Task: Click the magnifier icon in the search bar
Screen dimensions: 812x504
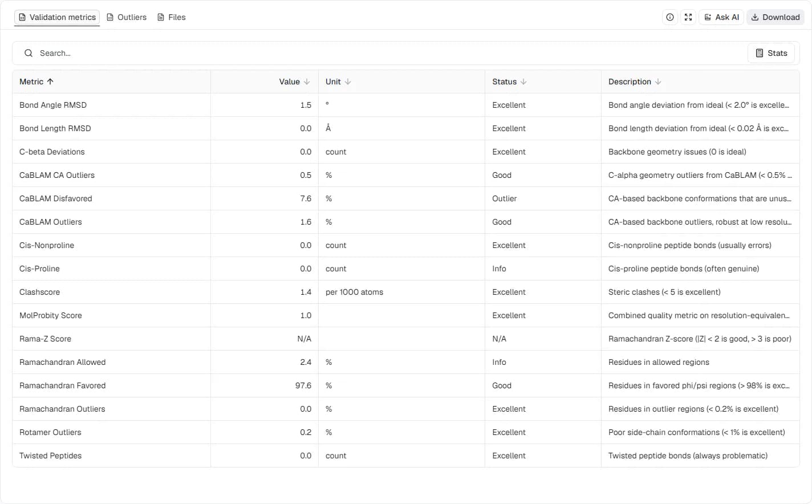Action: click(x=29, y=53)
